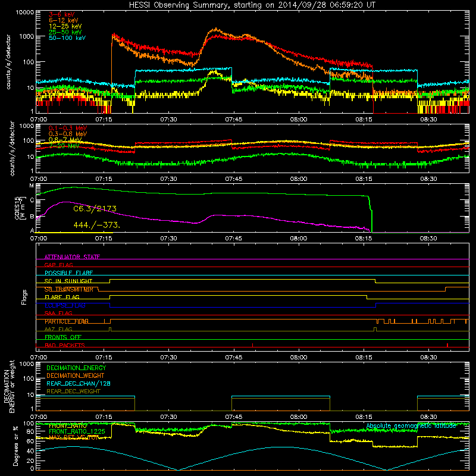Viewport: 476px width, 476px height.
Task: Click the REAR_DEC_CHAN/128 legend label
Action: pyautogui.click(x=79, y=383)
